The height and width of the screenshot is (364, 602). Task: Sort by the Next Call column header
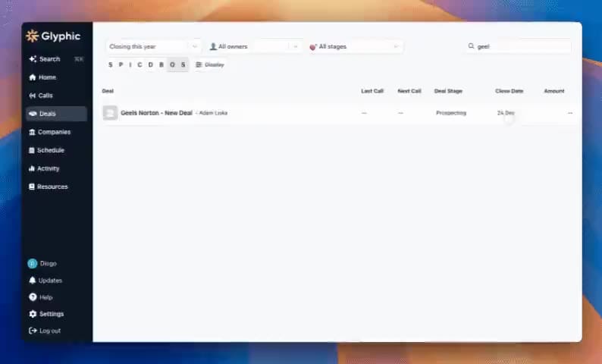click(409, 91)
